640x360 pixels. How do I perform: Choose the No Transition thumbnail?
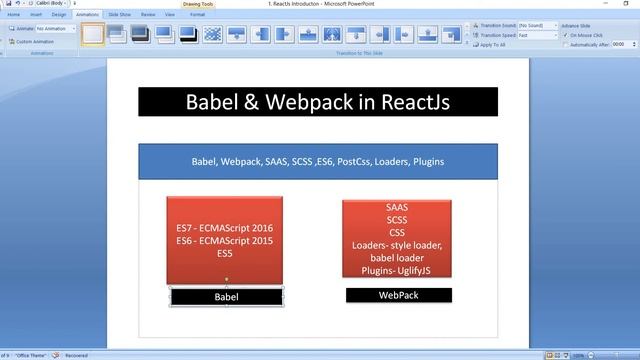click(x=93, y=34)
